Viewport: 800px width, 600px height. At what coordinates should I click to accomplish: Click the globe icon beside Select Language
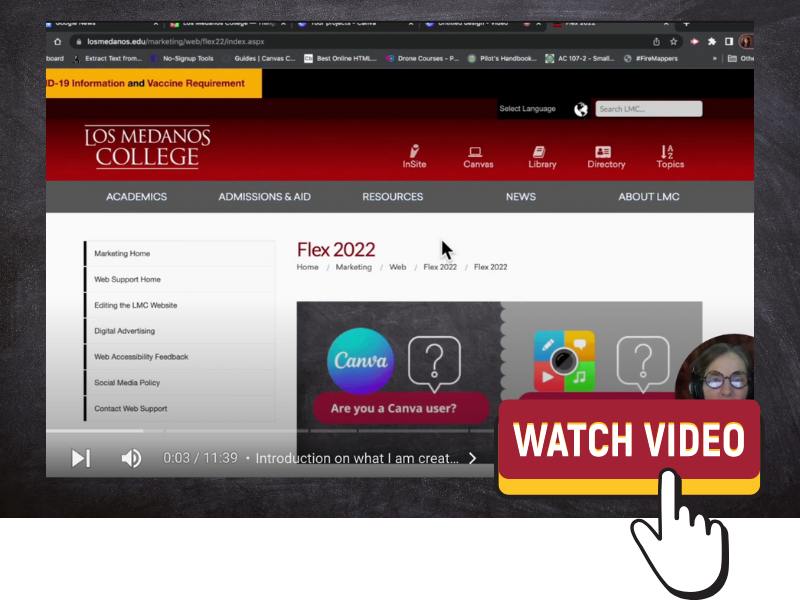click(581, 109)
